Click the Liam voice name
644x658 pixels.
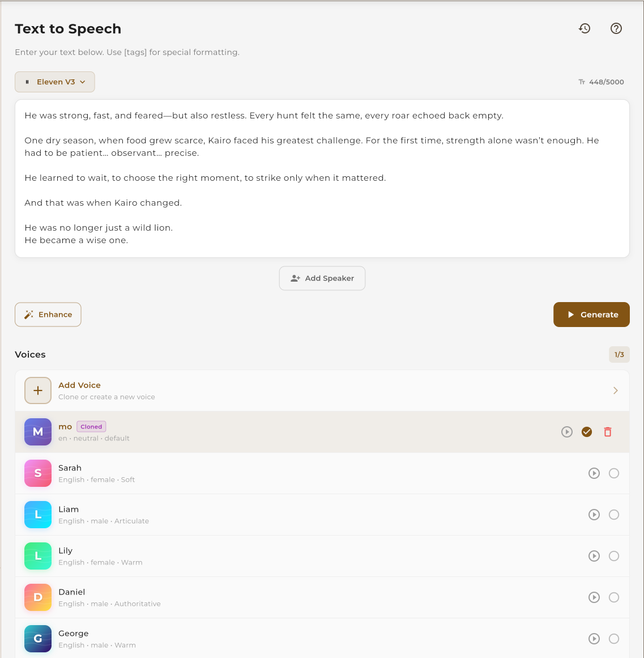pos(69,509)
